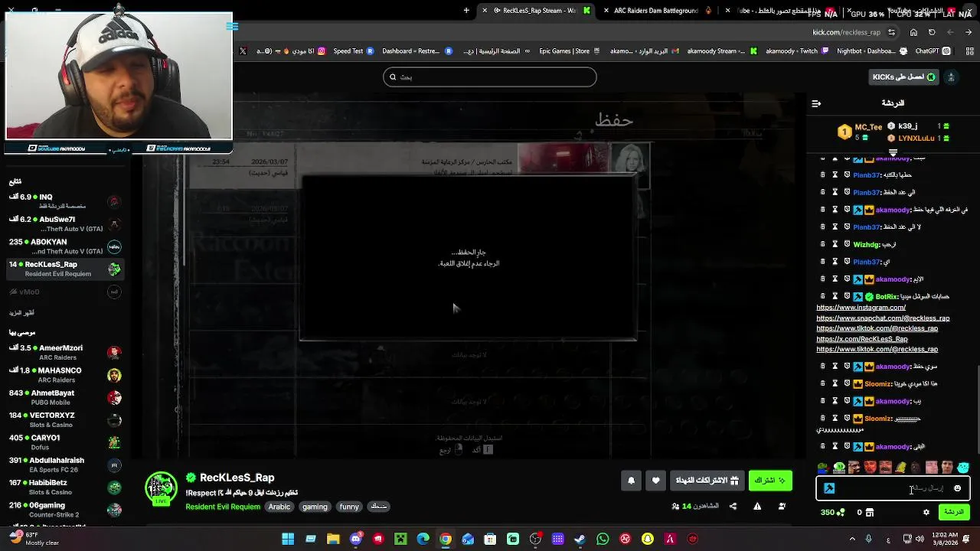Click the browser home icon
This screenshot has width=980, height=551.
(913, 32)
